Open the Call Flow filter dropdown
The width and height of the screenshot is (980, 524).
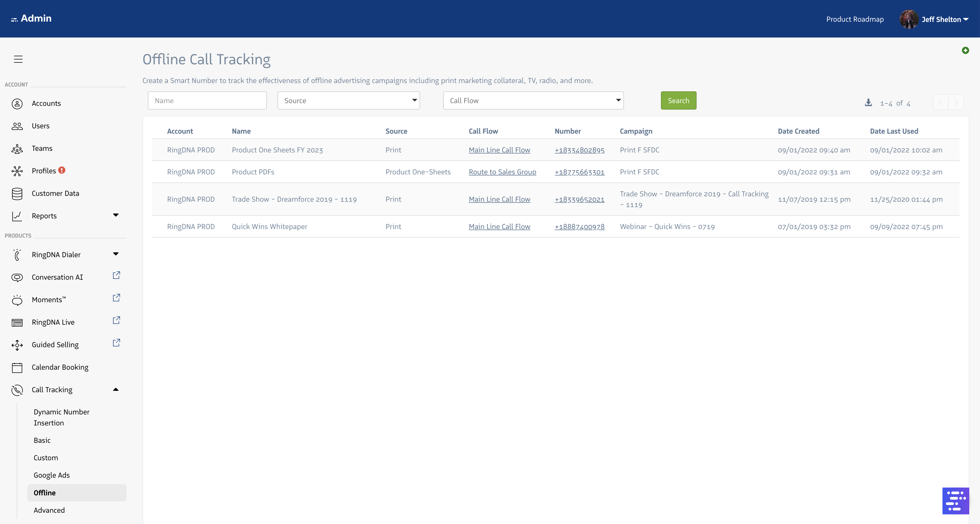(x=533, y=100)
